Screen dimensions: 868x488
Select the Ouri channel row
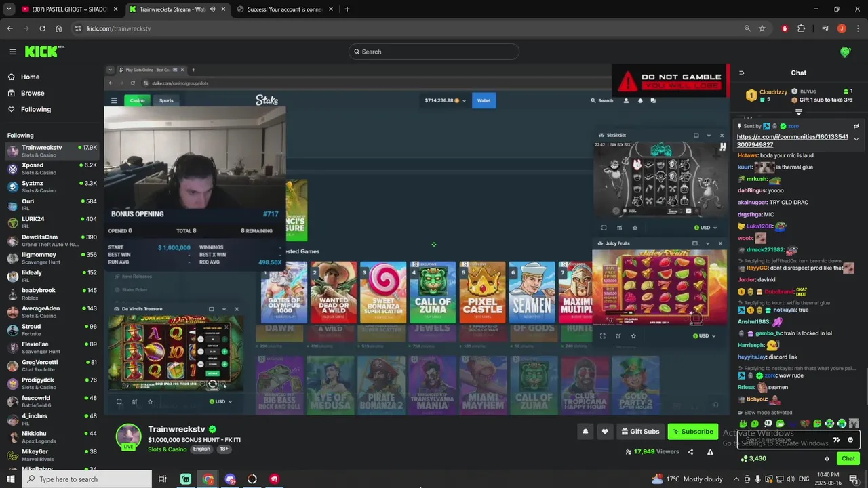pos(52,205)
